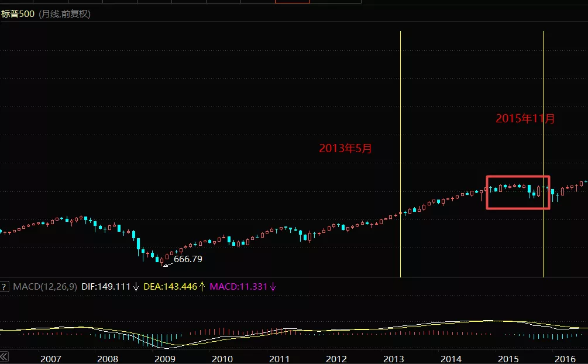Open the MACD(12,26,9) indicator settings label
Screen dimensions: 588x364
45,287
